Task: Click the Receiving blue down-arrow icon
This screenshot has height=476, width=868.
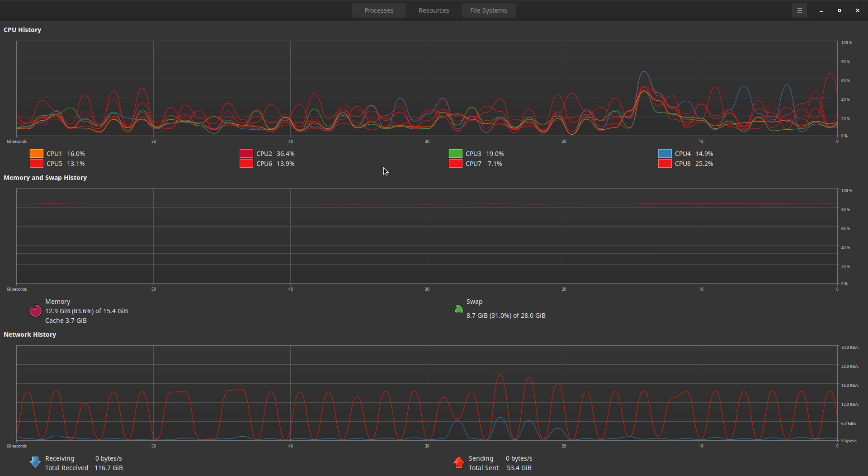Action: (35, 462)
